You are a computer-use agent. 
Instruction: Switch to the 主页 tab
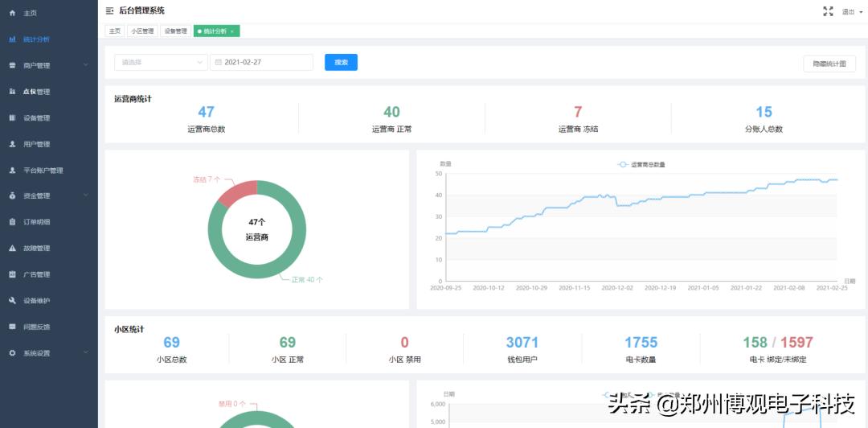(115, 31)
